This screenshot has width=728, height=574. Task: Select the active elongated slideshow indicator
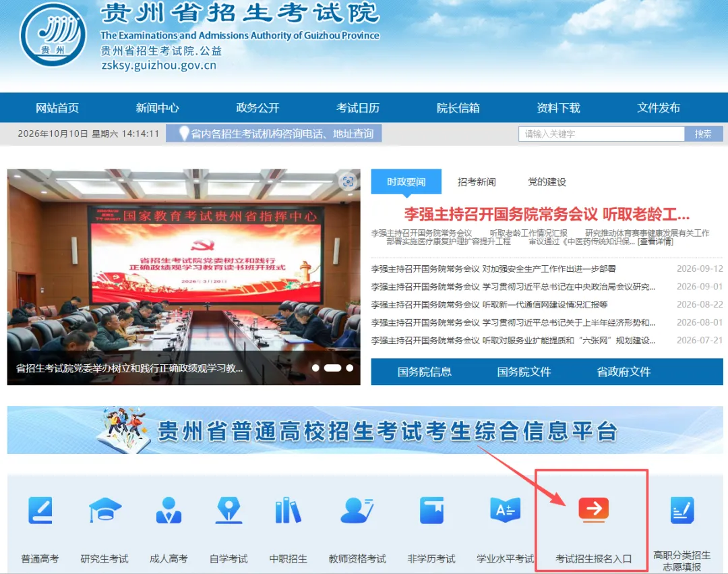332,368
